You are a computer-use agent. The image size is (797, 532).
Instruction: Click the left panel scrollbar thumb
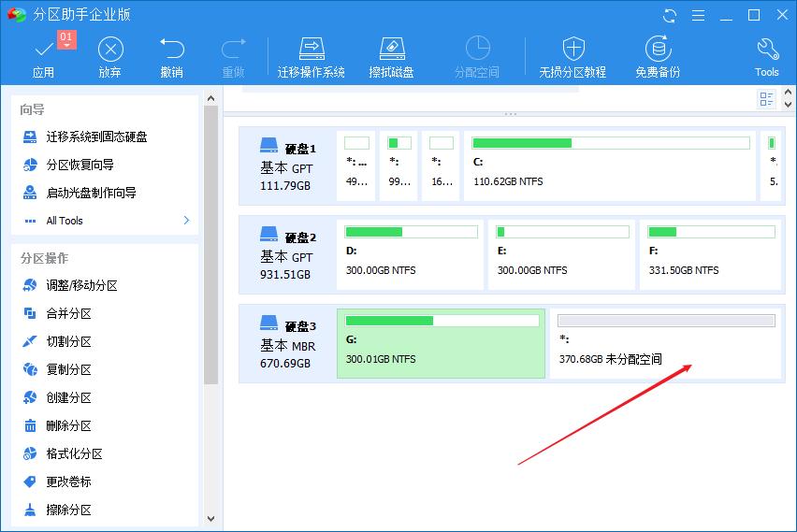click(210, 244)
